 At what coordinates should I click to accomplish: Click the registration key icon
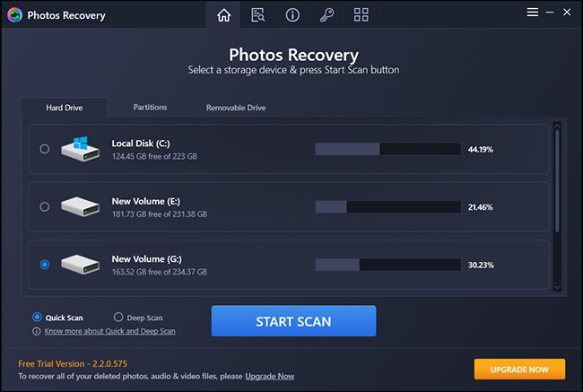(x=326, y=14)
